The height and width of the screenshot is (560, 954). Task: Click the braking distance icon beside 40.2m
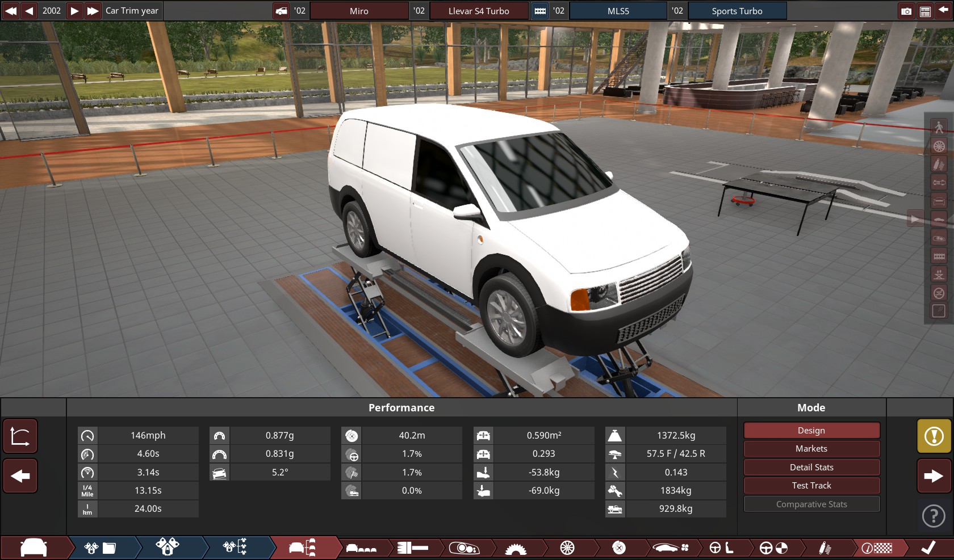pos(352,436)
